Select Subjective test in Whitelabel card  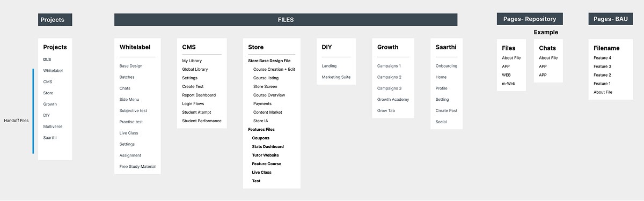(x=133, y=110)
